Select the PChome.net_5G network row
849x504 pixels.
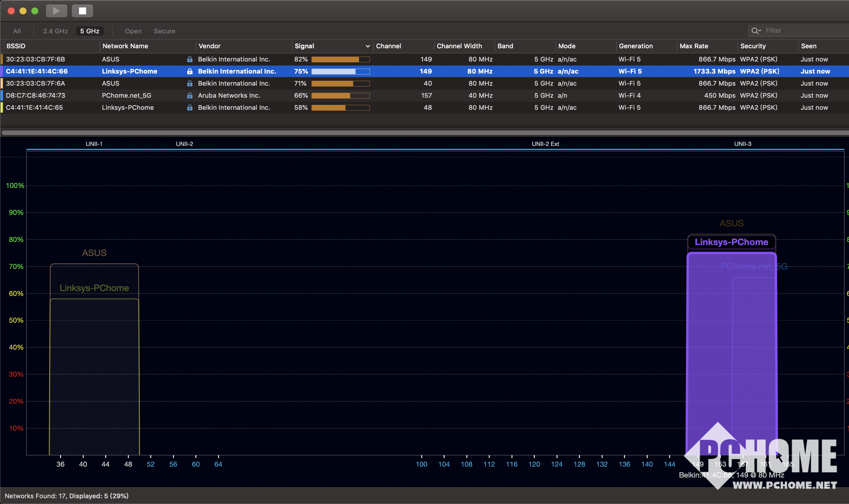click(x=126, y=95)
